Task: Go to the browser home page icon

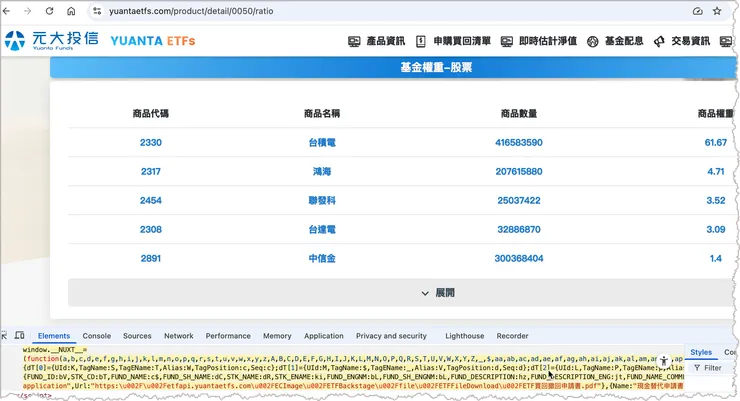Action: click(x=71, y=11)
